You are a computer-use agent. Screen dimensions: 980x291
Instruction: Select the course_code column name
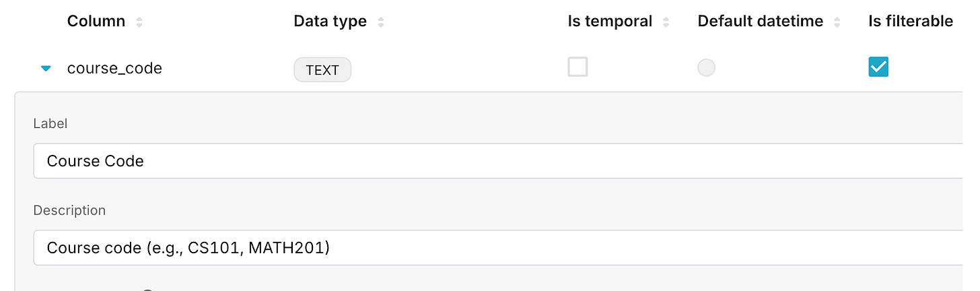coord(114,68)
